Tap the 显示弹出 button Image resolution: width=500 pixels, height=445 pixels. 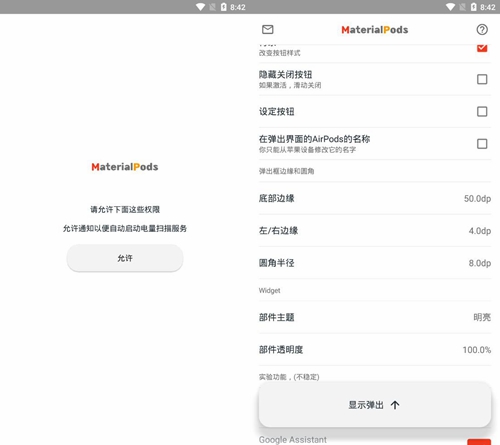(375, 405)
